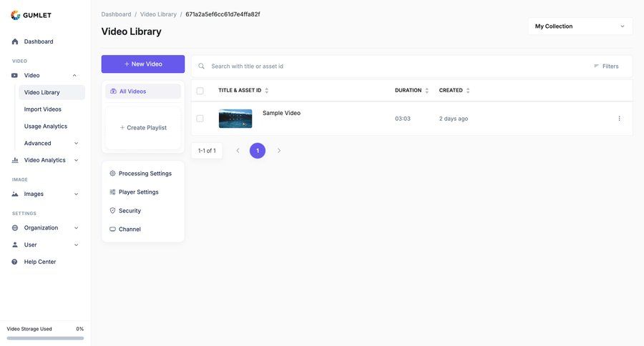This screenshot has height=346, width=644.
Task: Select page 1 pagination button
Action: coord(258,151)
